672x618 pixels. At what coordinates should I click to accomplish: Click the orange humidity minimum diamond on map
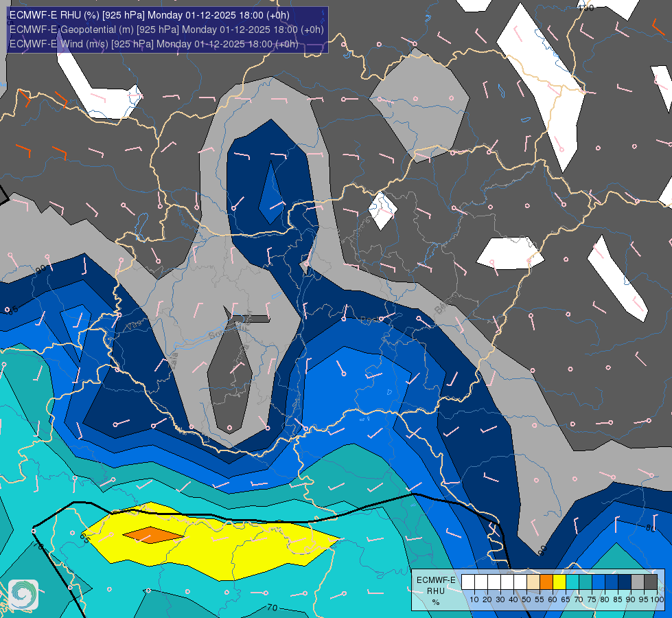pyautogui.click(x=152, y=535)
